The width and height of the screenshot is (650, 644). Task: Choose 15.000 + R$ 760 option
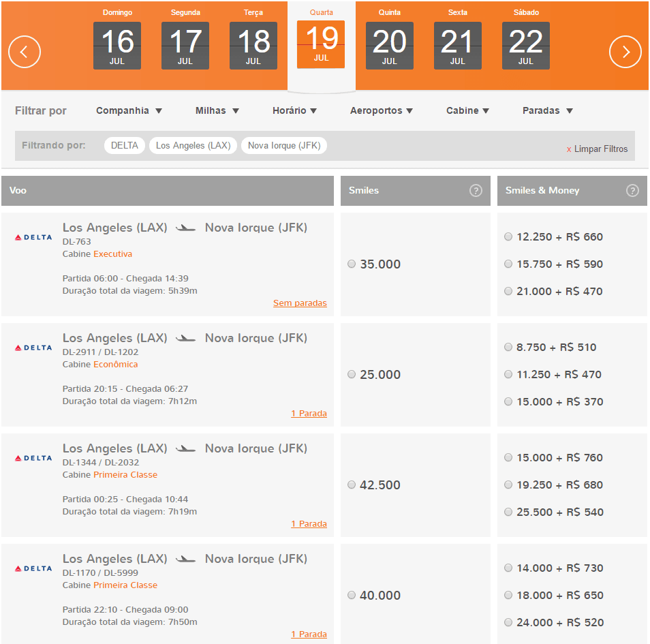point(508,457)
